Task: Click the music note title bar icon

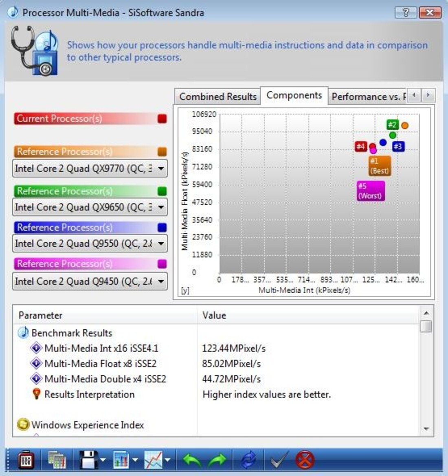Action: (x=13, y=13)
